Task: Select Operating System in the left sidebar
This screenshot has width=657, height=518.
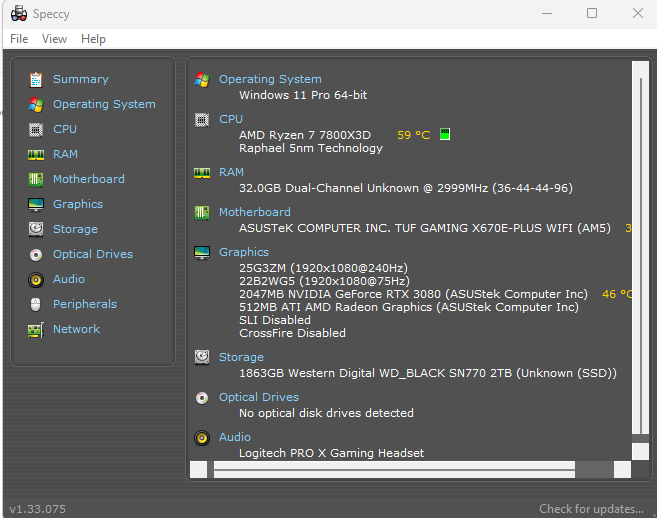Action: coord(104,104)
